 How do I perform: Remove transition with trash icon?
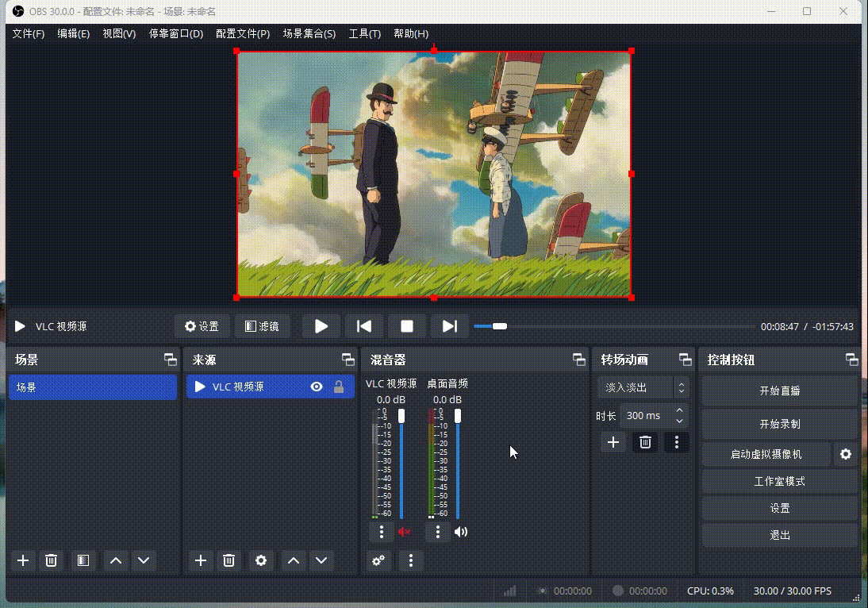[x=645, y=442]
